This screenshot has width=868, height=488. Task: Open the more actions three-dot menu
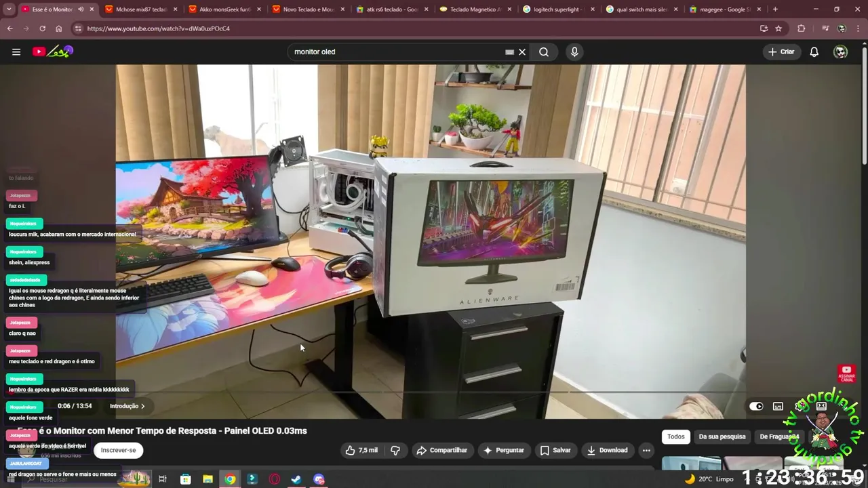pos(646,450)
